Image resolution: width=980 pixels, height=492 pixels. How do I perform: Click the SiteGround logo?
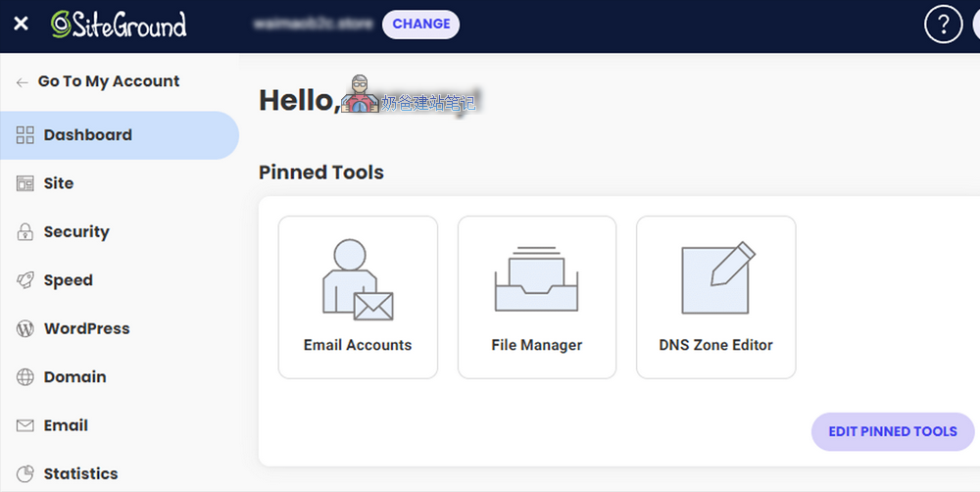[119, 25]
